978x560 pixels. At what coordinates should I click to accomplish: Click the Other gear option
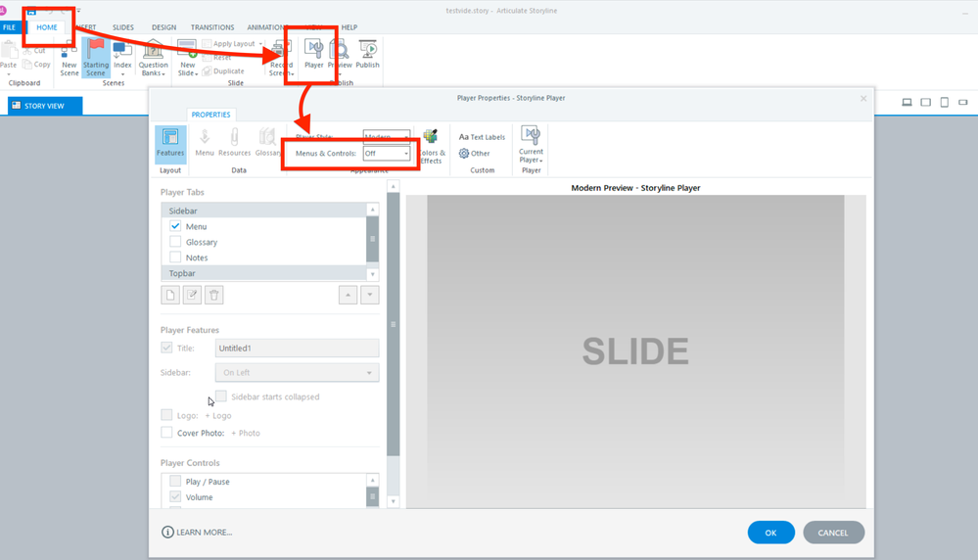(x=475, y=154)
